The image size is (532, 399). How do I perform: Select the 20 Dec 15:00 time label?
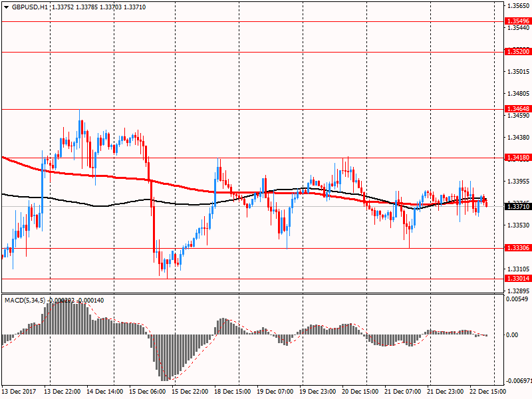click(x=360, y=392)
